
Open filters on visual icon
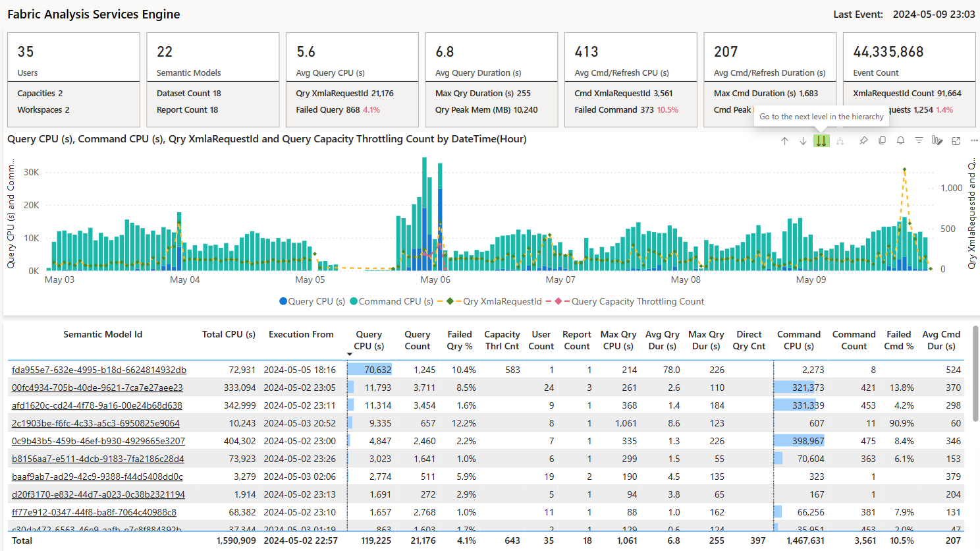(919, 141)
